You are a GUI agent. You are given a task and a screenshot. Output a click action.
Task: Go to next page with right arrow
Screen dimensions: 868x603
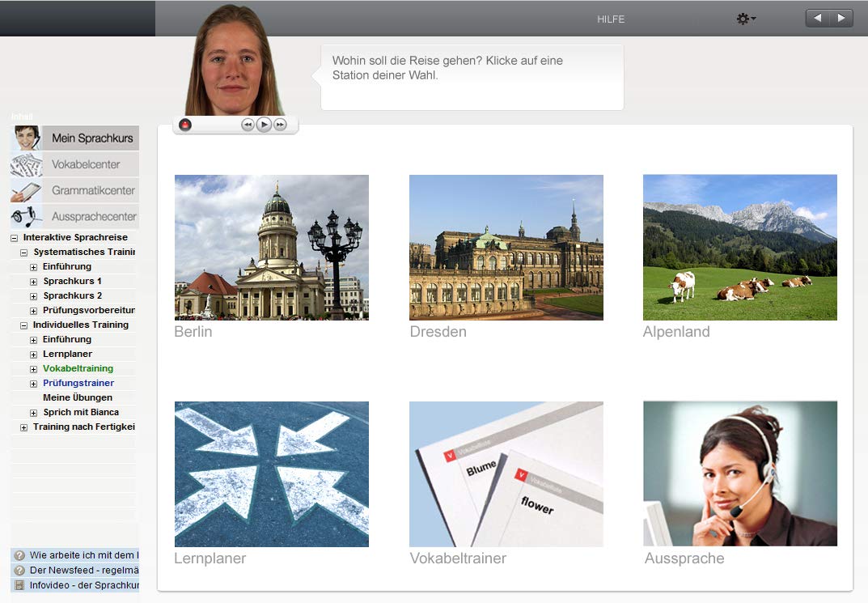tap(840, 19)
